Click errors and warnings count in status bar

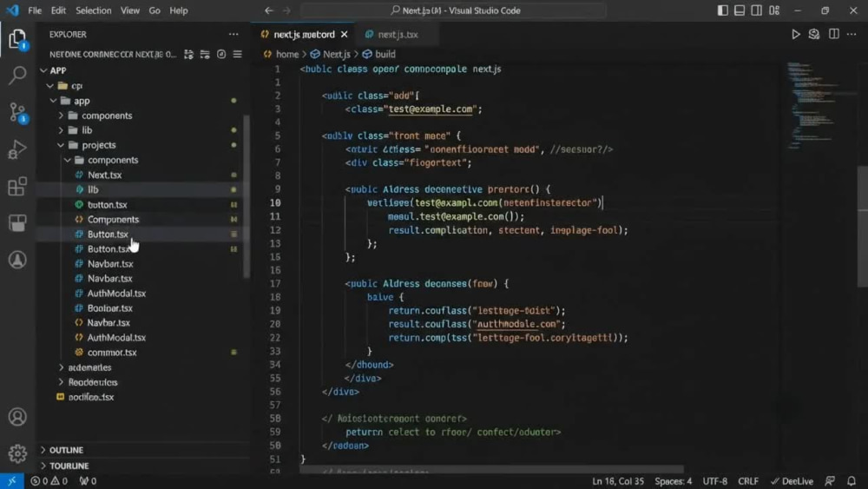49,480
